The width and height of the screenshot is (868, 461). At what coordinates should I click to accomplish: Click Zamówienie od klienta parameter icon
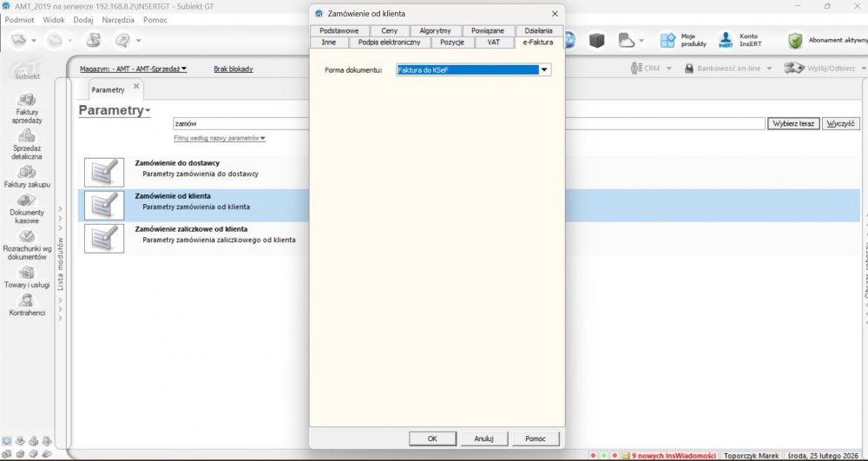tap(104, 205)
